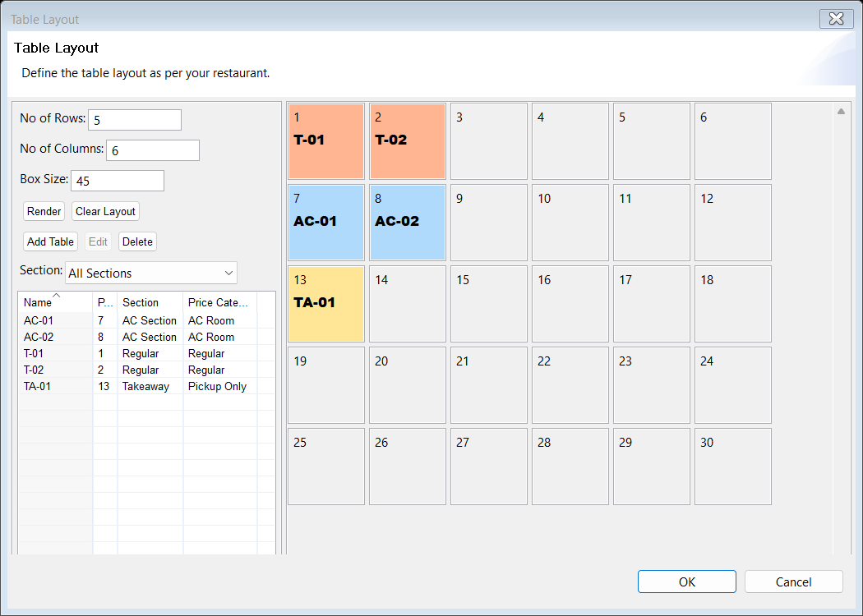The width and height of the screenshot is (863, 616).
Task: Click empty grid box 14
Action: (x=408, y=304)
